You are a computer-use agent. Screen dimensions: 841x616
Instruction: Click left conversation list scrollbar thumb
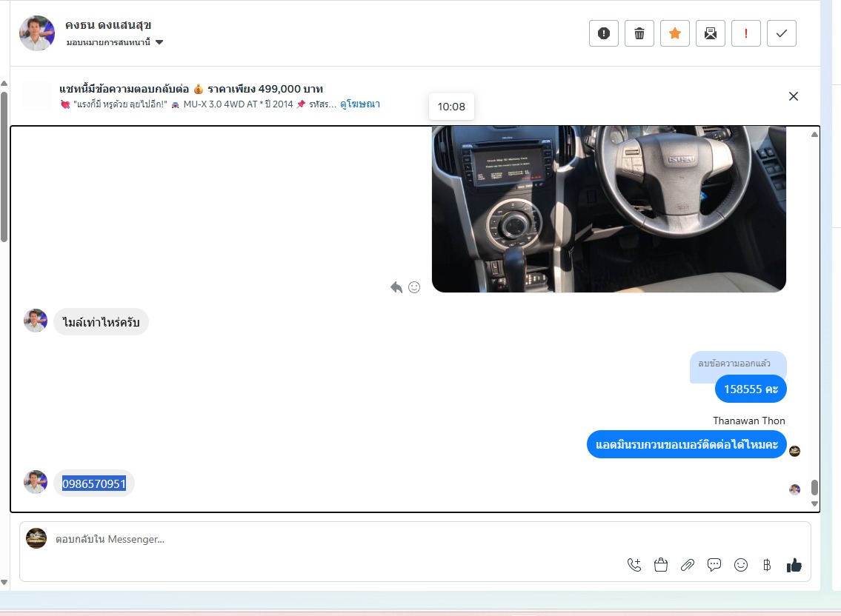tap(4, 167)
